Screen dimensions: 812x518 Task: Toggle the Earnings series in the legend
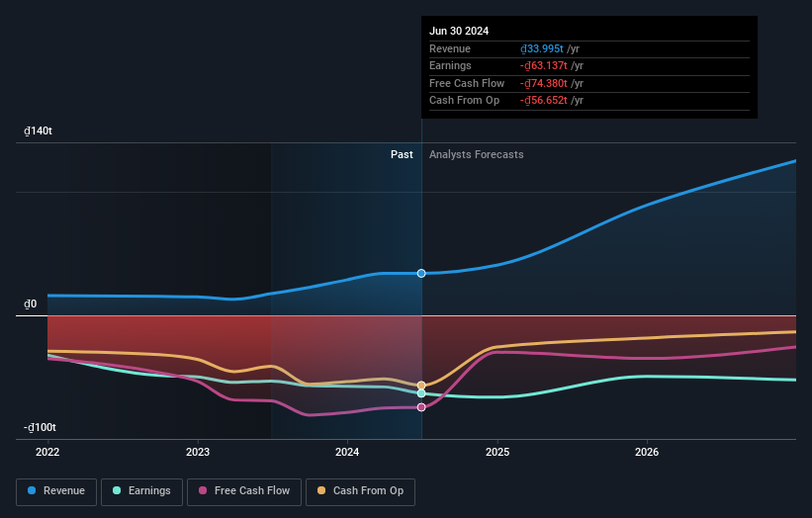141,491
